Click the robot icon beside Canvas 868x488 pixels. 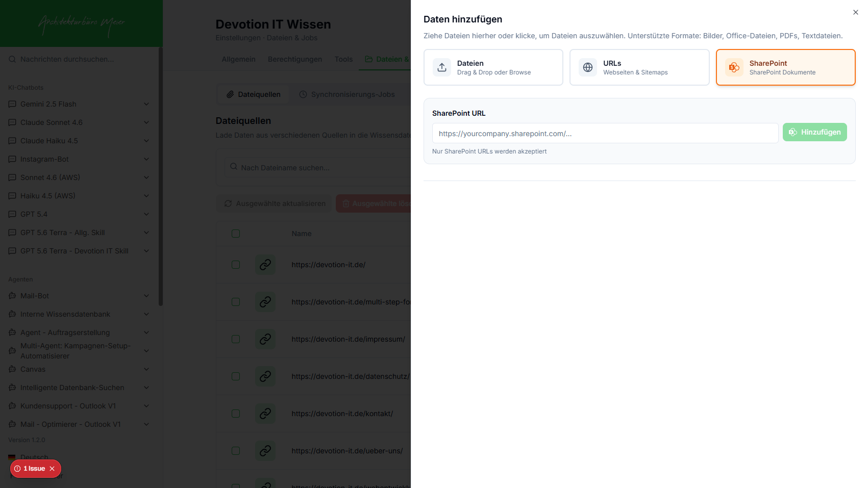[12, 369]
